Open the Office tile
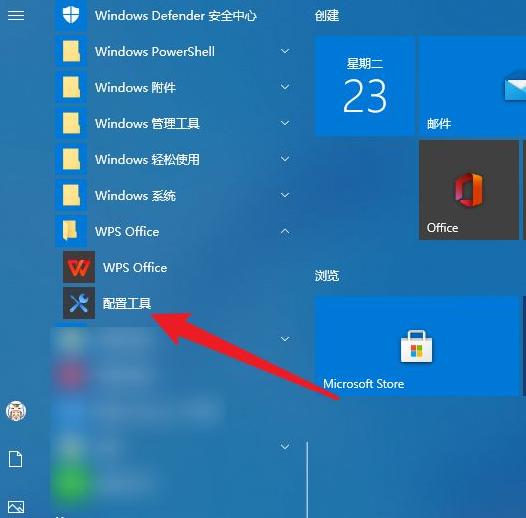The image size is (526, 518). click(x=469, y=190)
